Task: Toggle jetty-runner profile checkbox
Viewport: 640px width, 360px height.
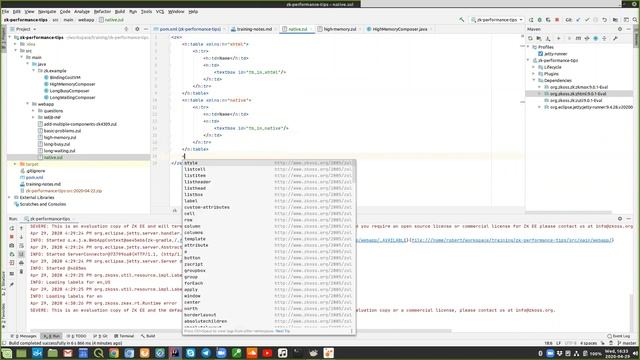Action: pos(540,54)
